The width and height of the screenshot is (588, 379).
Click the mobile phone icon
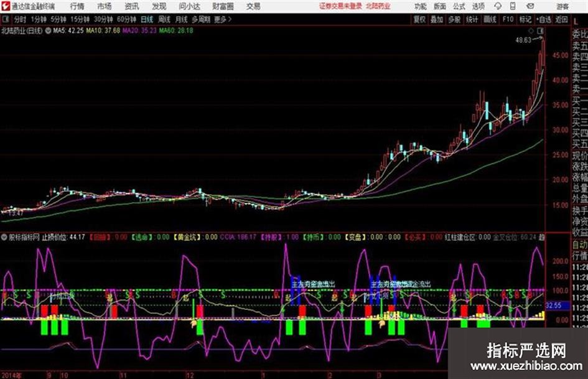click(513, 6)
